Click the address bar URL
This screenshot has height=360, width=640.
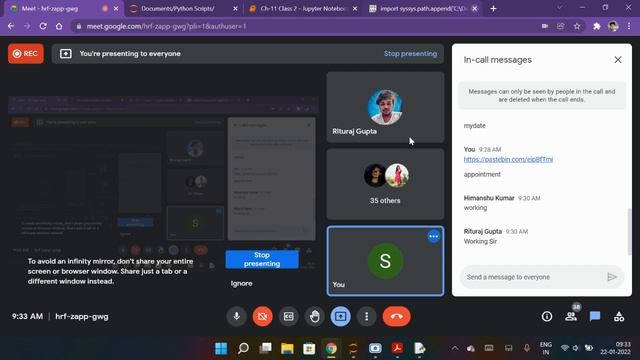166,26
